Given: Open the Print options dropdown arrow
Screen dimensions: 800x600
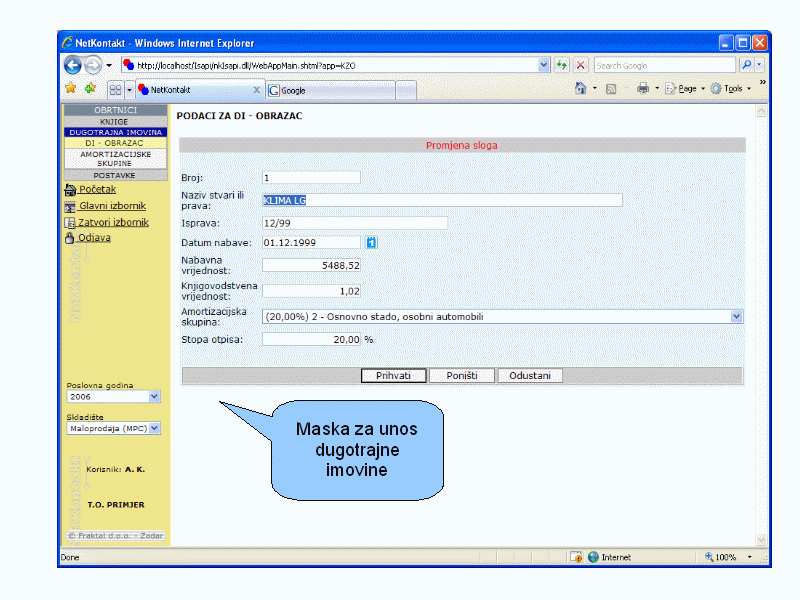Looking at the screenshot, I should (x=657, y=88).
